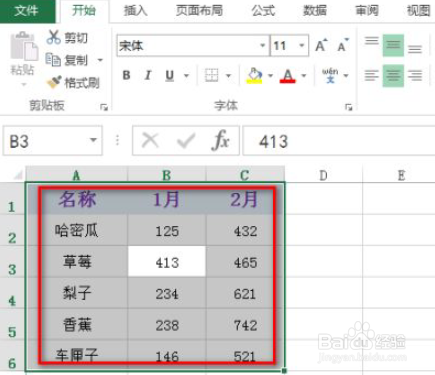Open underline style dropdown arrow

click(187, 76)
